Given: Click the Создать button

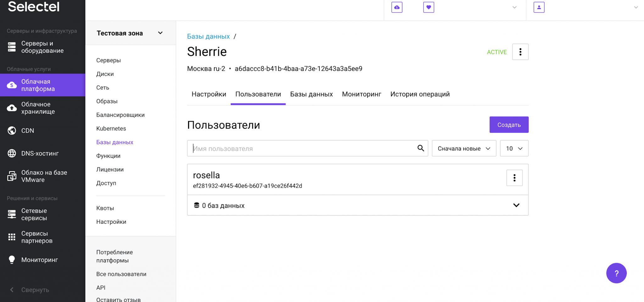Looking at the screenshot, I should point(509,125).
